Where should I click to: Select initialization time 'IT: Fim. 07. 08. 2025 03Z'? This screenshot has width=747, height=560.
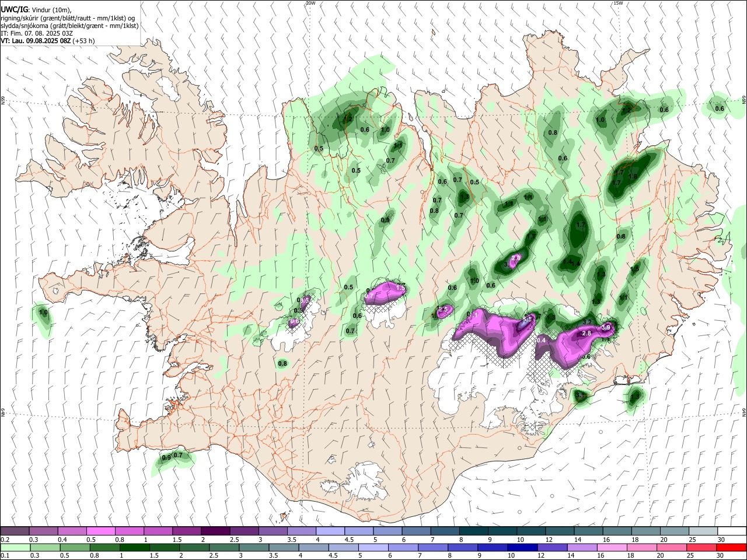[x=37, y=33]
